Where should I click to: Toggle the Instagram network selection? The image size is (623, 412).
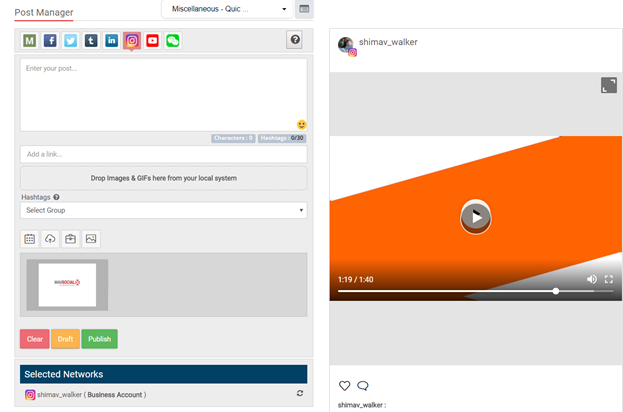tap(131, 41)
